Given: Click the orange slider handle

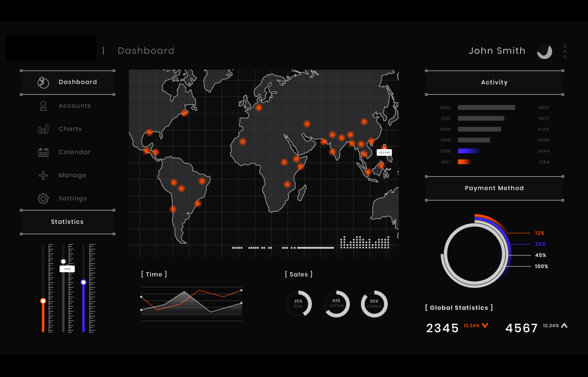Looking at the screenshot, I should click(43, 301).
